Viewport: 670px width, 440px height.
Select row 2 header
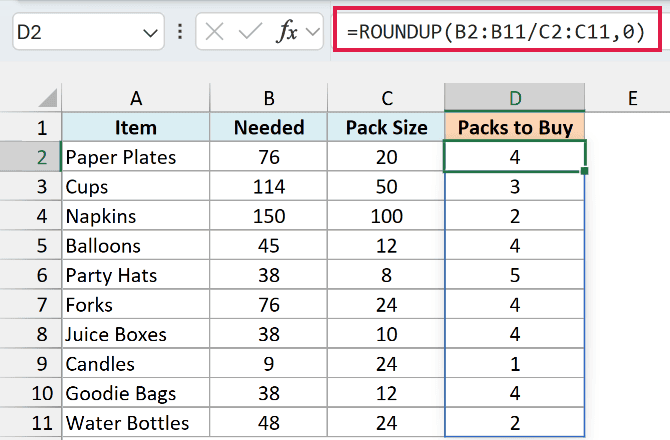point(31,157)
